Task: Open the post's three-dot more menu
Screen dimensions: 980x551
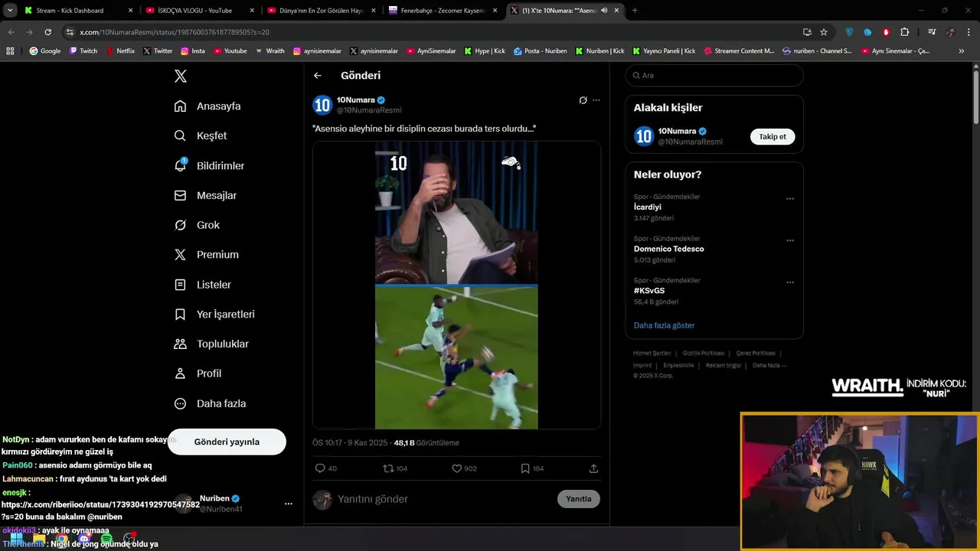Action: coord(596,100)
